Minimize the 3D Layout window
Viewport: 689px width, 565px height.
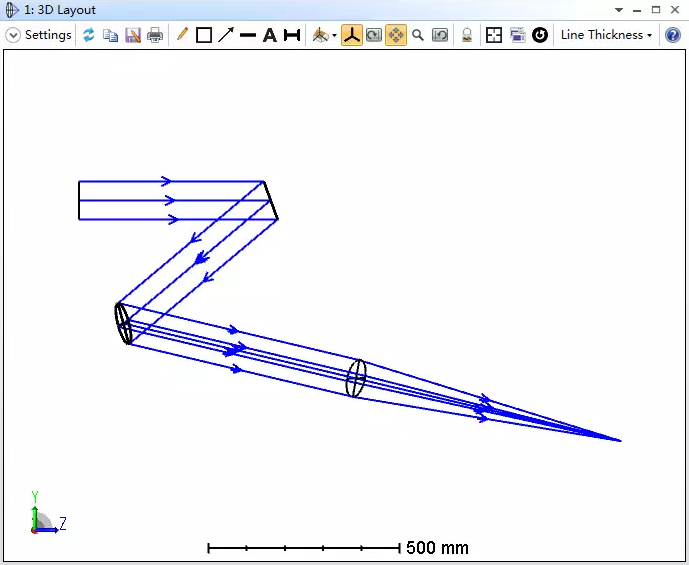point(637,10)
